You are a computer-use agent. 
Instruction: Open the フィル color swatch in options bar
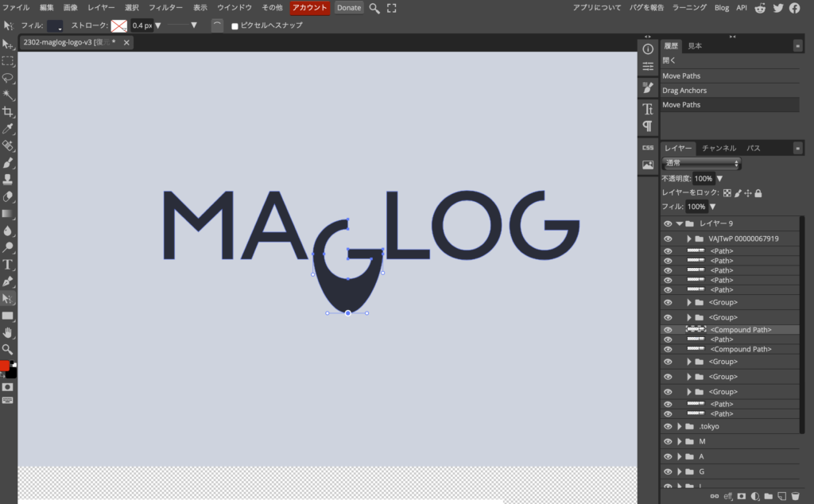click(55, 25)
